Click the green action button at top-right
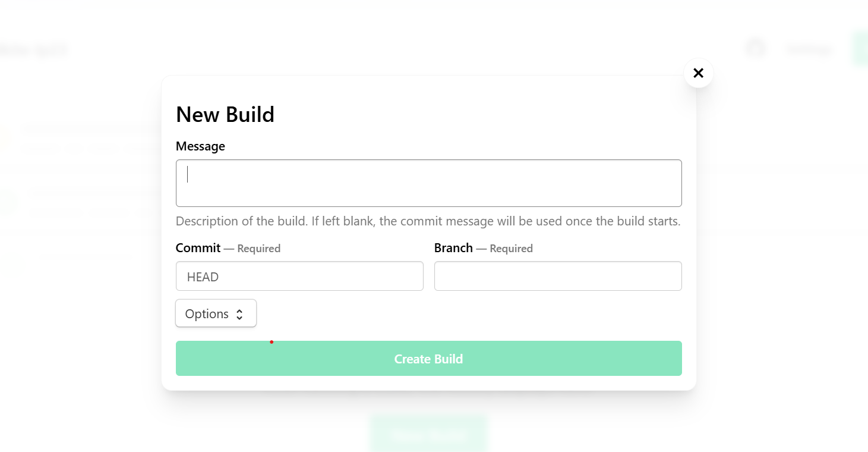Image resolution: width=868 pixels, height=452 pixels. pos(861,49)
